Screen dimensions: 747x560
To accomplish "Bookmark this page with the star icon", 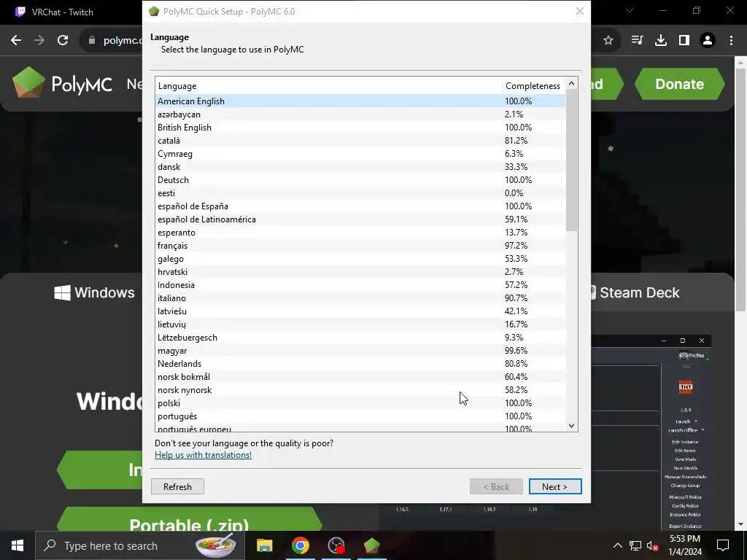I will 608,41.
